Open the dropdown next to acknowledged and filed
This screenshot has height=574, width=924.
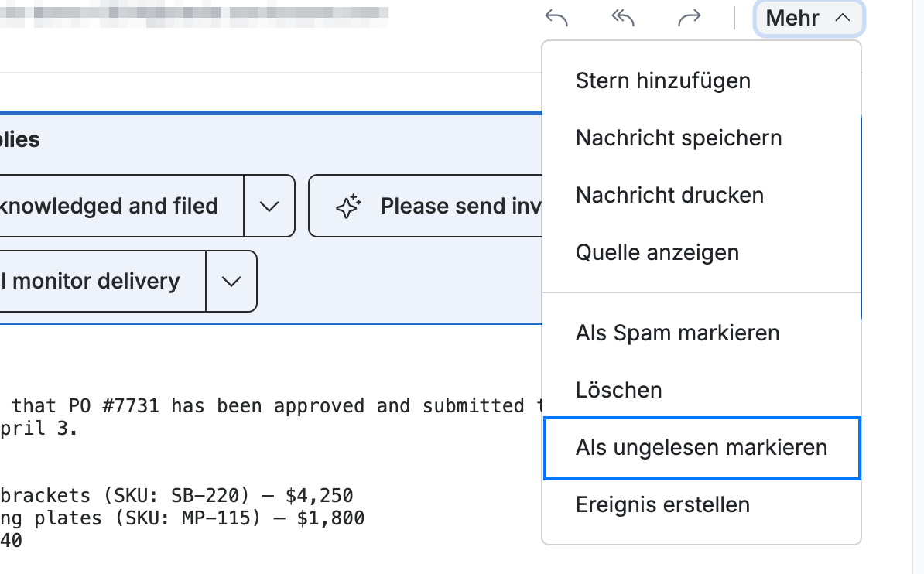269,207
